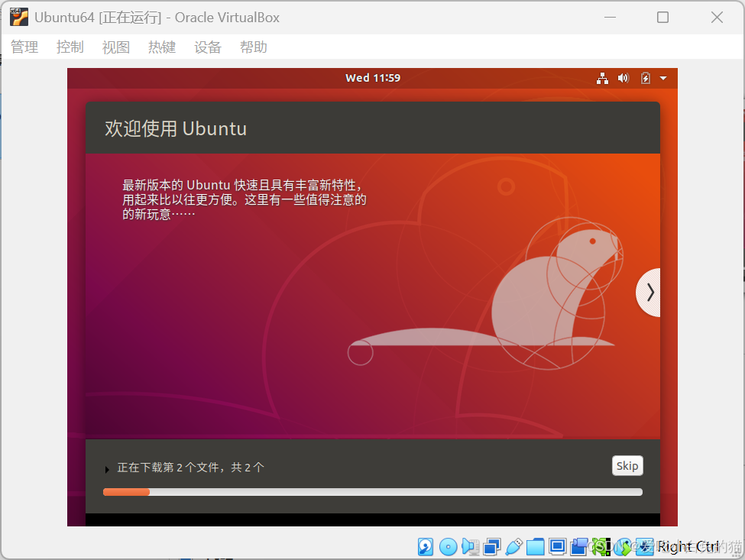Click hard disk activity status icon
The image size is (745, 560).
[426, 547]
